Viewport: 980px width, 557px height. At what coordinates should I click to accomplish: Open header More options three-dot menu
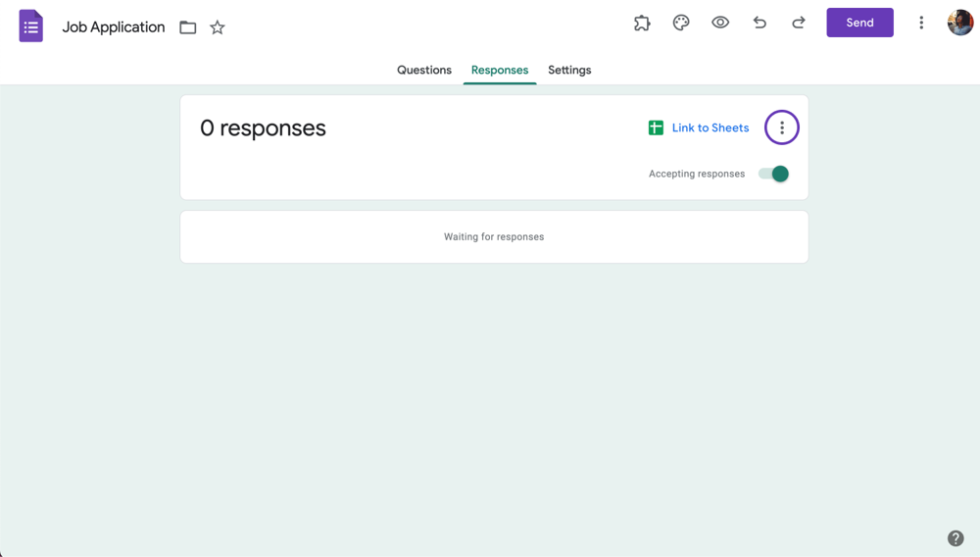[921, 23]
